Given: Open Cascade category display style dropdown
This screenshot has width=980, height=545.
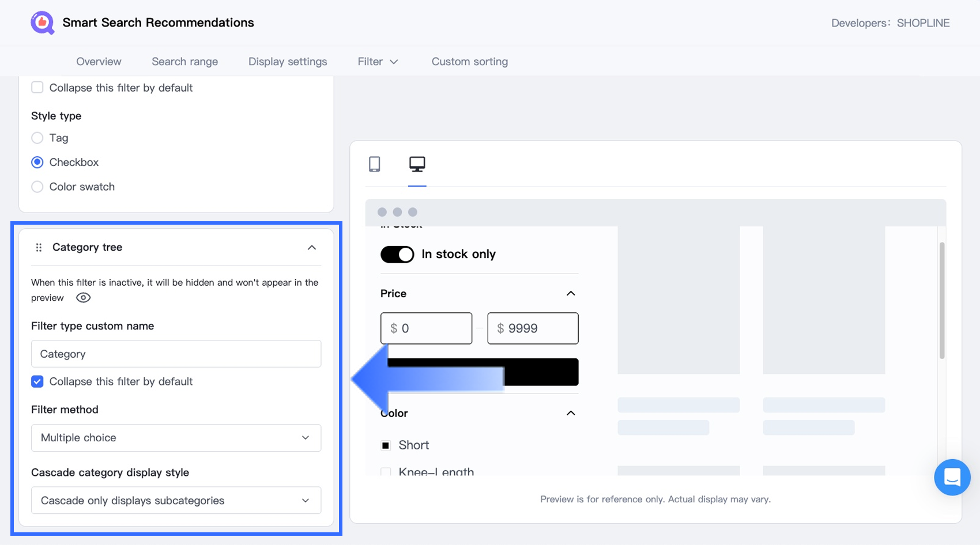Looking at the screenshot, I should click(176, 501).
